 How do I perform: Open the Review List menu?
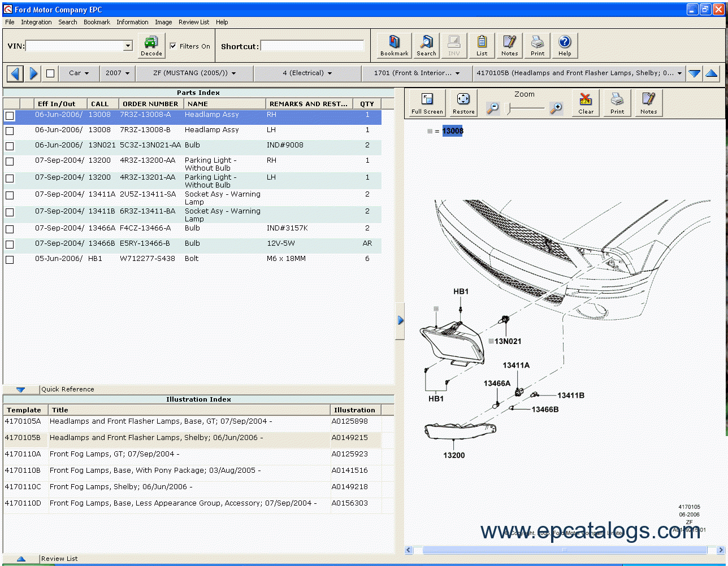(x=194, y=22)
